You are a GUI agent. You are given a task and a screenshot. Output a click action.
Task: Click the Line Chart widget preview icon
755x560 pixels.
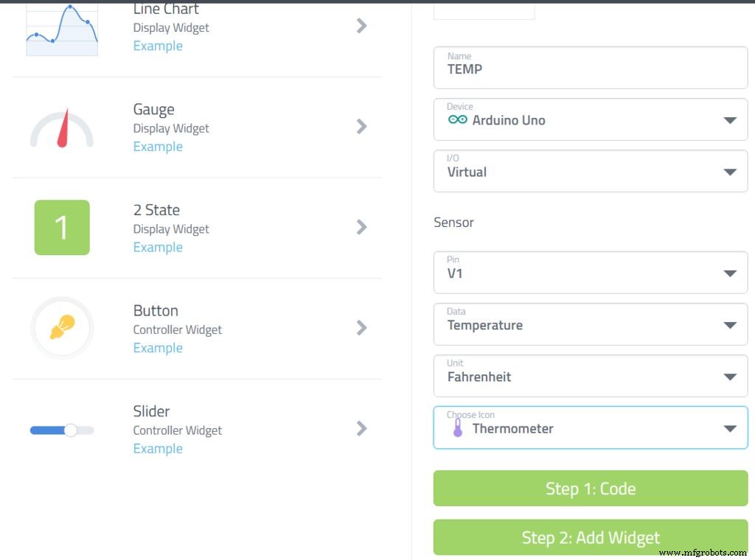(x=62, y=29)
